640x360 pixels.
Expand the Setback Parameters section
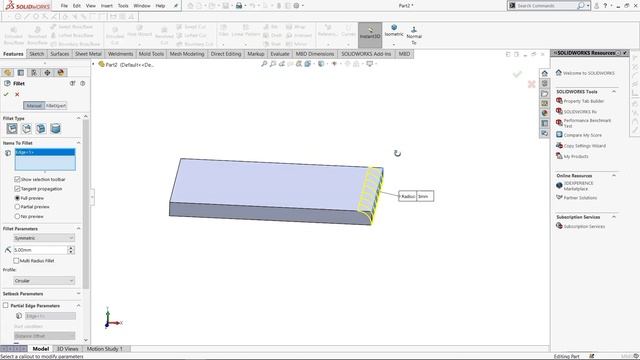coord(78,293)
